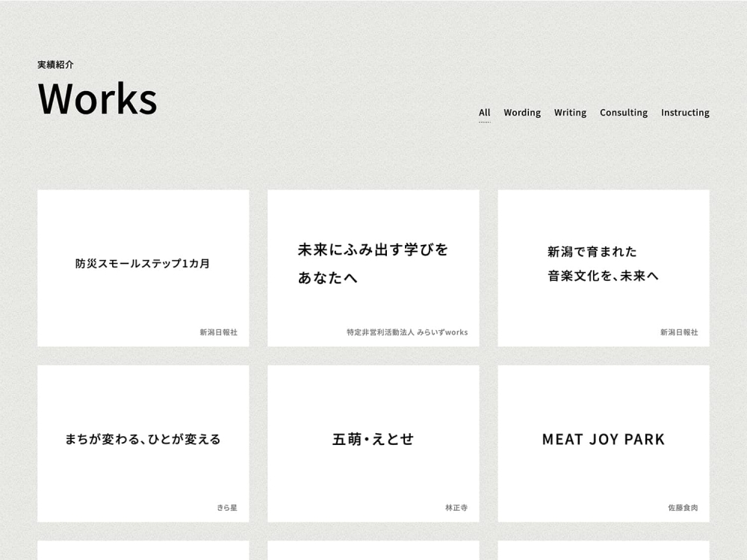Open the partially visible card bottom center

[373, 553]
